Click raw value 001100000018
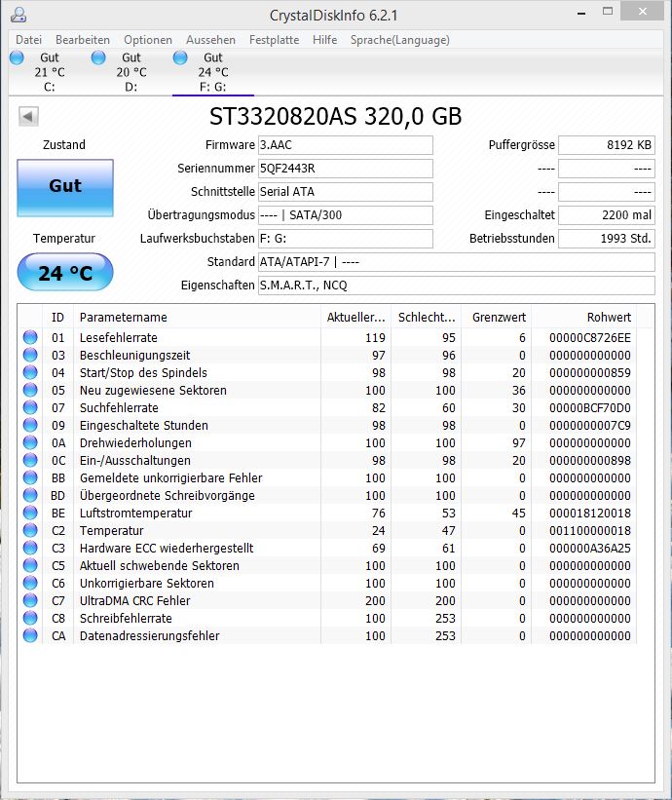Viewport: 672px width, 800px height. (x=590, y=531)
